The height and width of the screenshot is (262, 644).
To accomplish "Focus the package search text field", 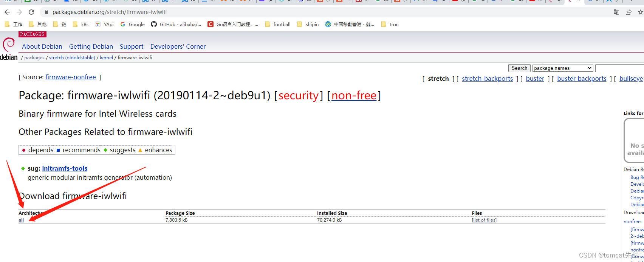I will point(619,68).
